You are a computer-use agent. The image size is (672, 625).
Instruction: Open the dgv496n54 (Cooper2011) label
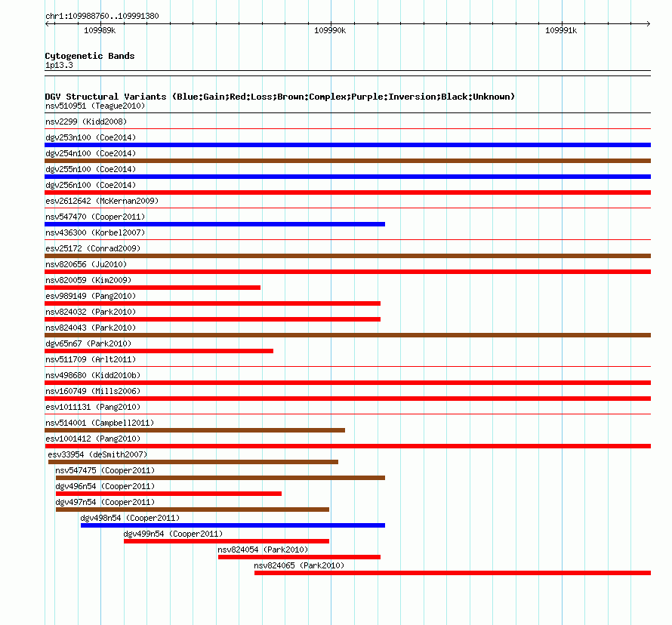click(105, 486)
